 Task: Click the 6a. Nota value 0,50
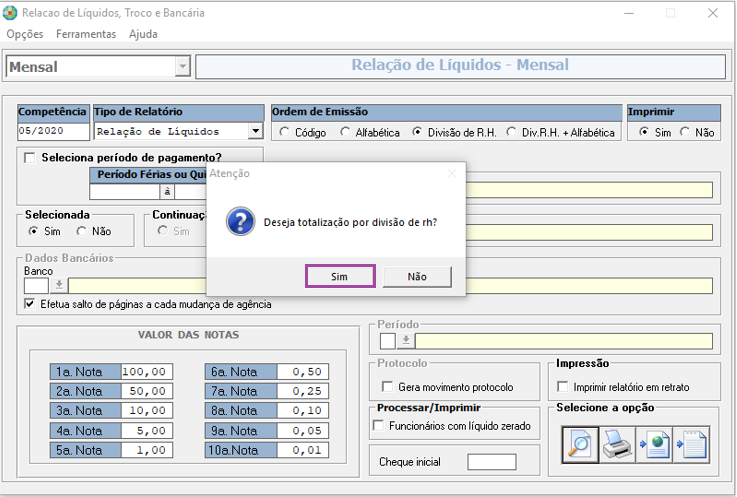coord(303,371)
